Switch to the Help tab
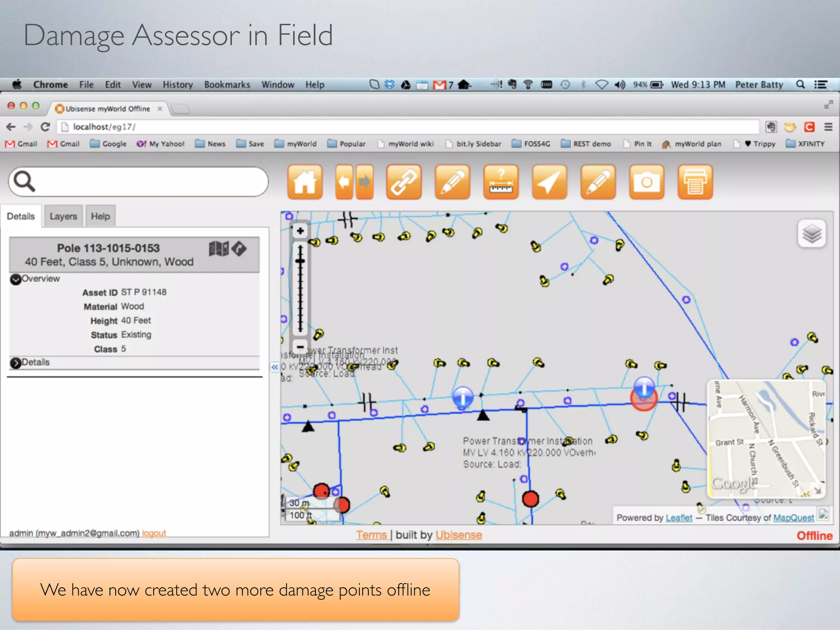Viewport: 840px width, 630px height. pyautogui.click(x=100, y=216)
